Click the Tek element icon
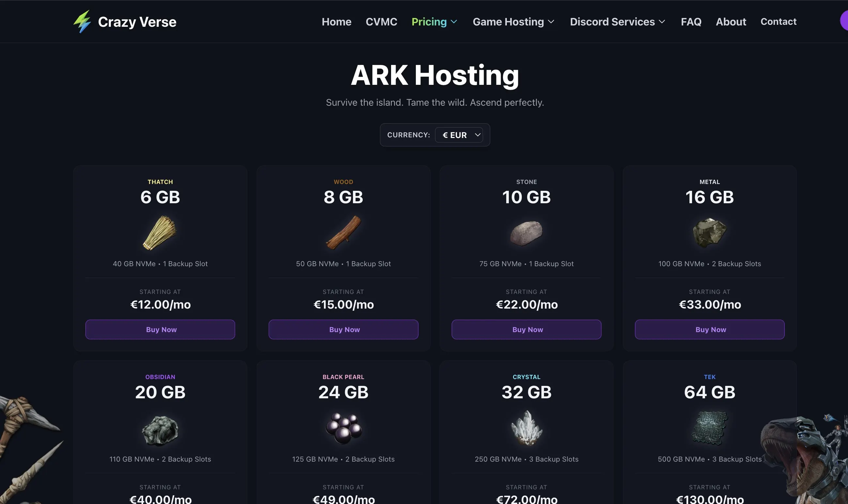 [x=709, y=428]
